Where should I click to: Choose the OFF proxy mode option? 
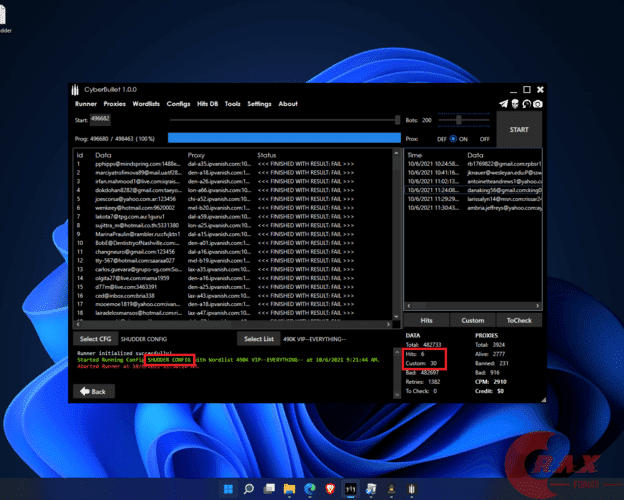484,139
